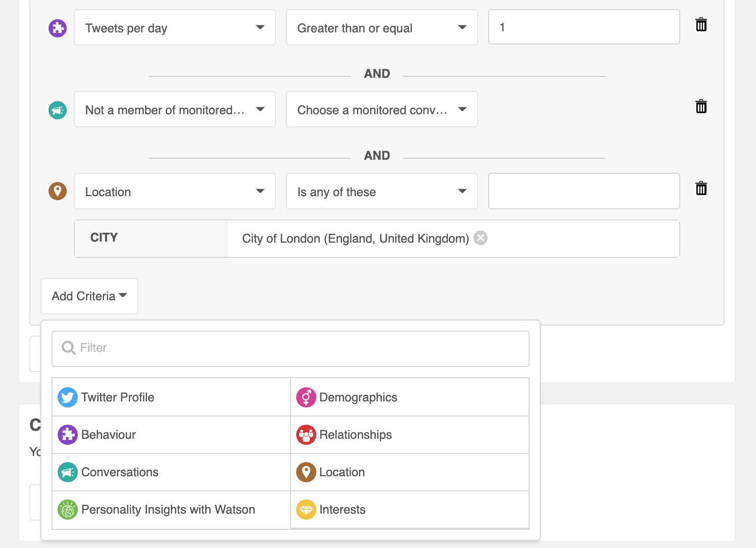
Task: Click the yellow Interests diamond icon
Action: [306, 510]
